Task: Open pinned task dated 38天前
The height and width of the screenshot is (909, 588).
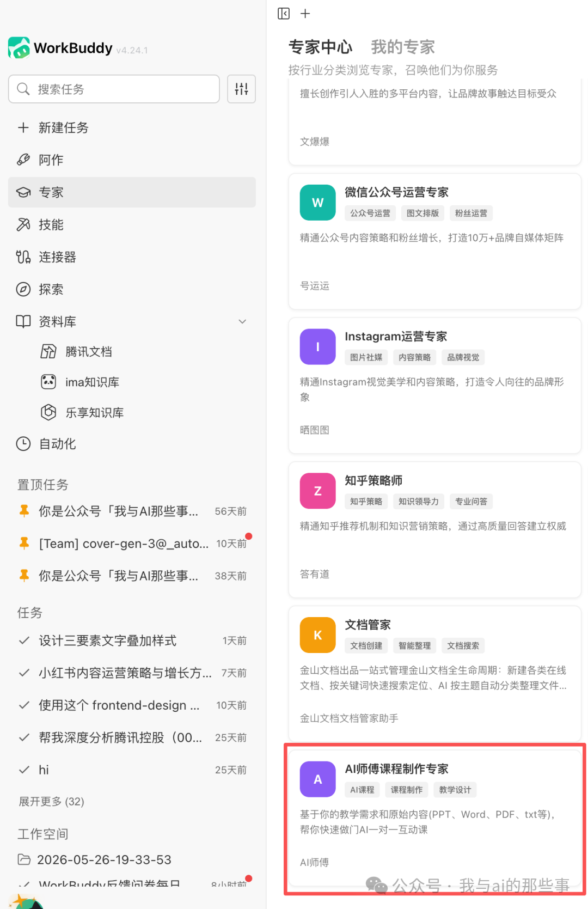Action: tap(132, 576)
